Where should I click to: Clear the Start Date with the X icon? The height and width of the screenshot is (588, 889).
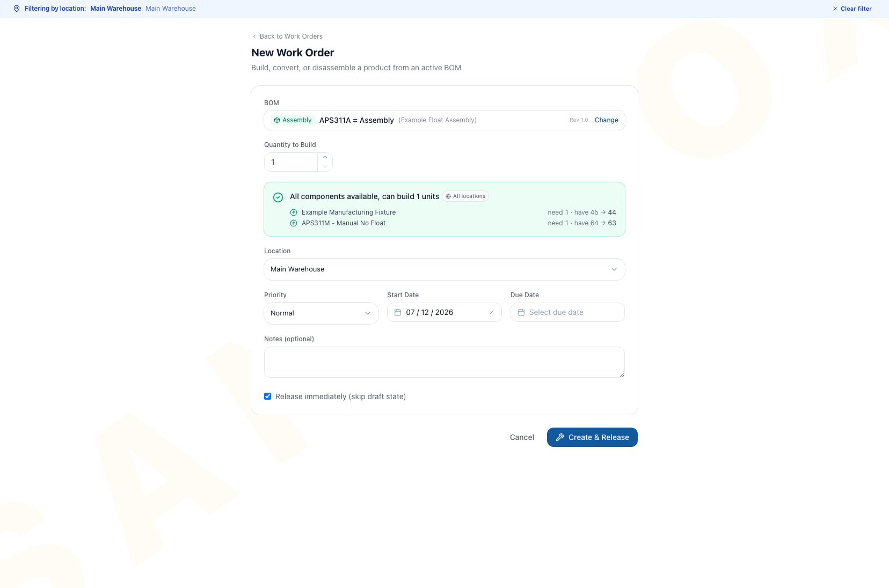pyautogui.click(x=491, y=312)
